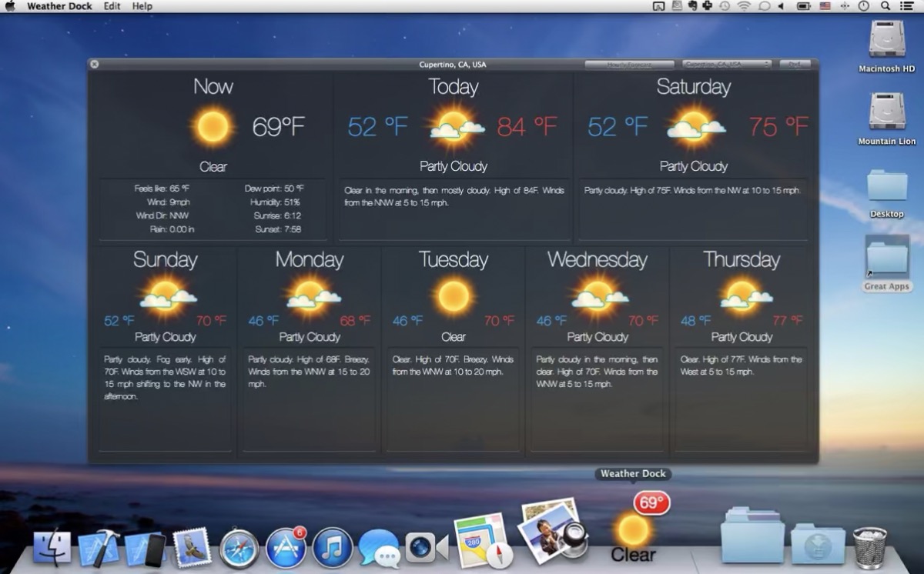Click the Monday heading
924x574 pixels.
coord(310,260)
